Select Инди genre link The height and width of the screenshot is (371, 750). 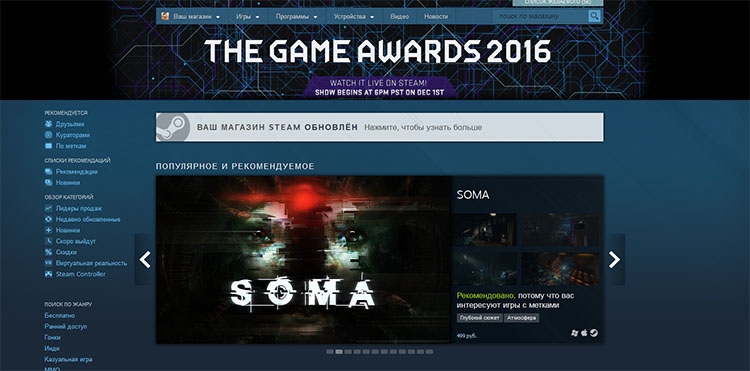pos(52,349)
